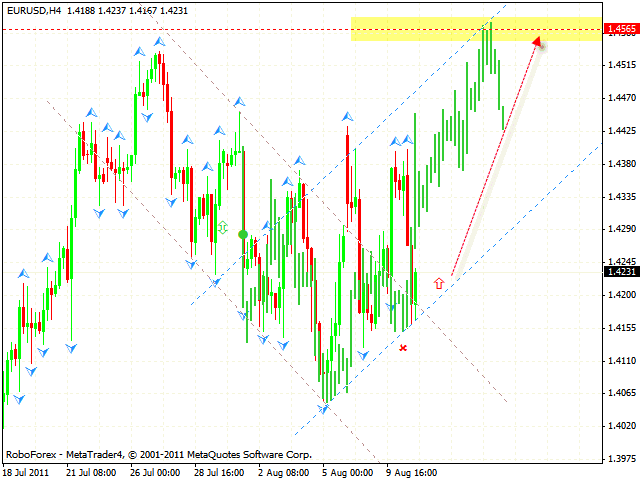
Task: Click the 1.4020 price axis label
Action: coord(622,426)
